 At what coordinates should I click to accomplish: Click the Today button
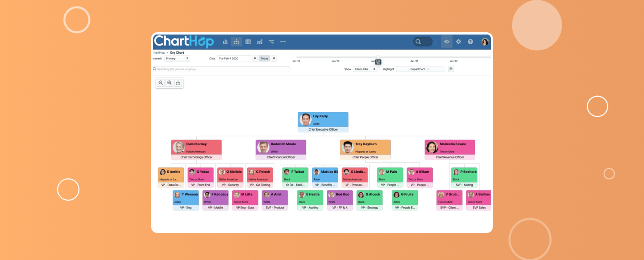tap(264, 58)
